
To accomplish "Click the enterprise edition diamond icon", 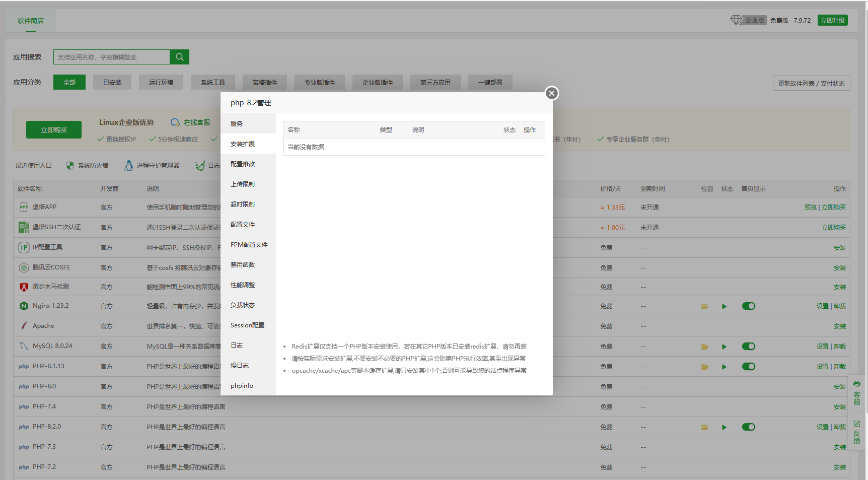I will [x=736, y=20].
